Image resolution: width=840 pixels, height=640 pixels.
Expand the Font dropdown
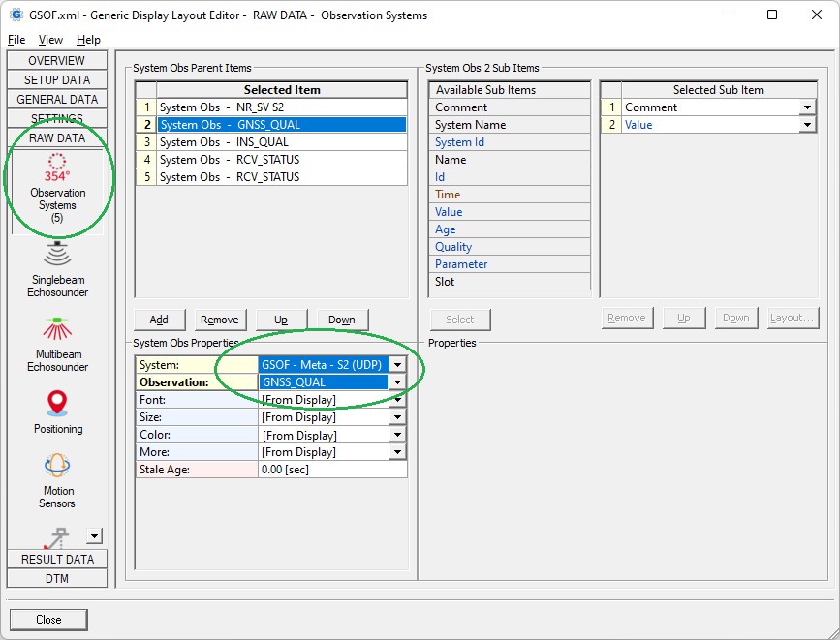click(x=397, y=400)
